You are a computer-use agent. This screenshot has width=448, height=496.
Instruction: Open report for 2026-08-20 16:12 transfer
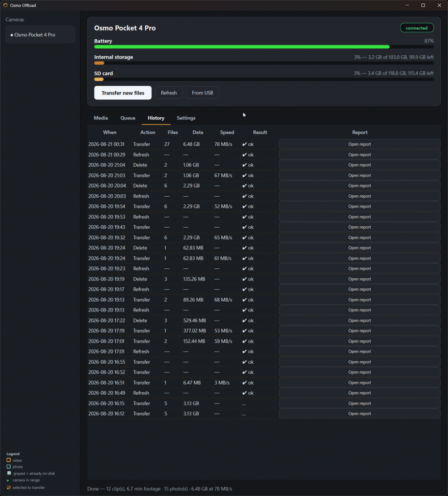pos(359,414)
